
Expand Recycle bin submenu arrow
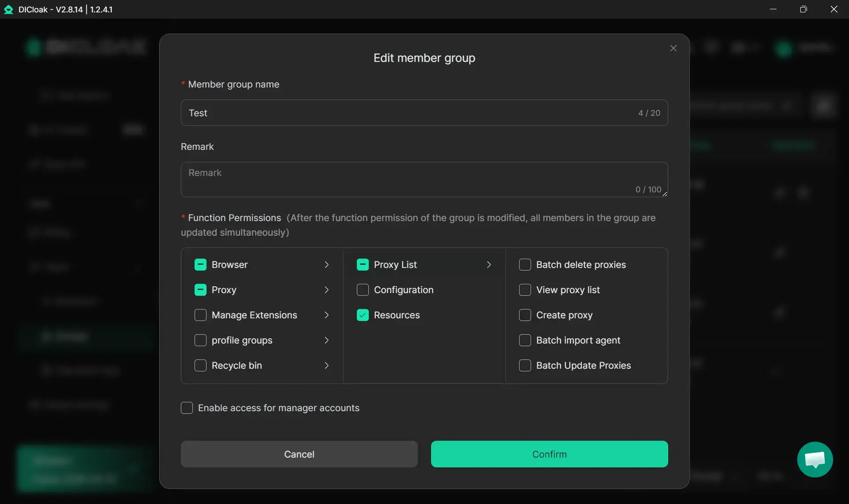click(326, 365)
